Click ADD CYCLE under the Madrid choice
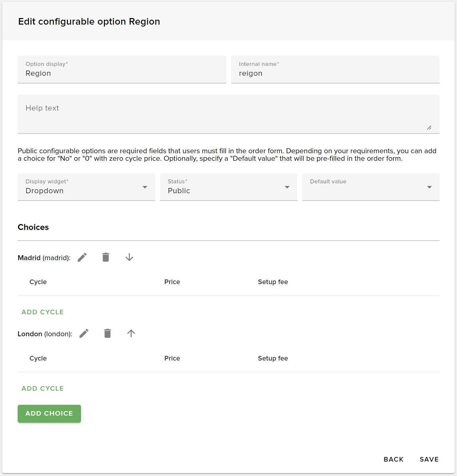Viewport: 457px width, 476px height. click(43, 312)
